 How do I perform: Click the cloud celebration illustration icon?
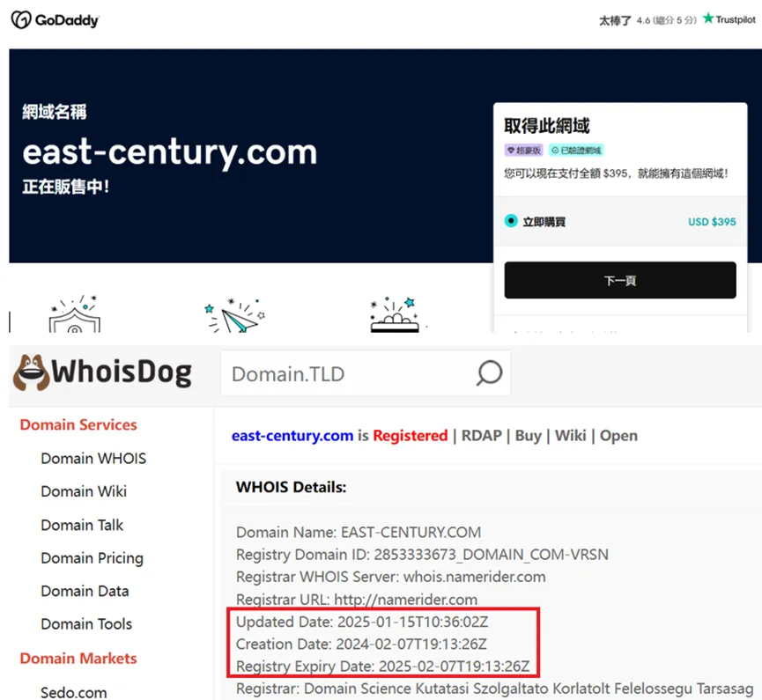[395, 314]
